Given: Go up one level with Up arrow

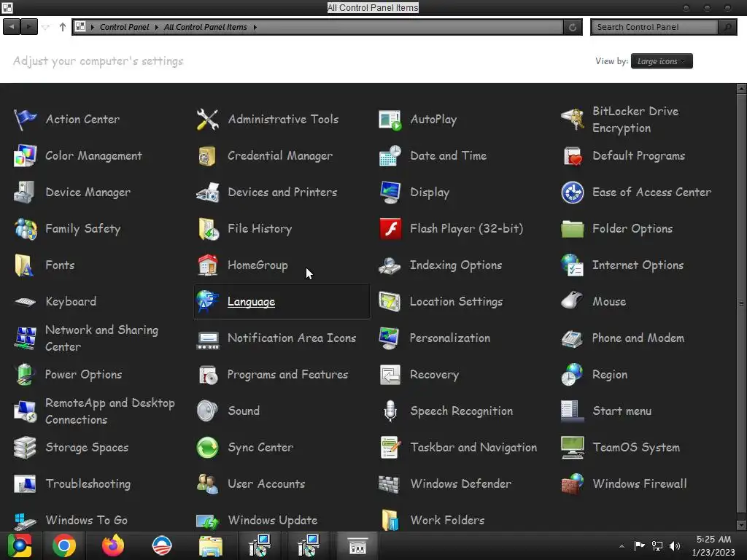Looking at the screenshot, I should point(63,27).
